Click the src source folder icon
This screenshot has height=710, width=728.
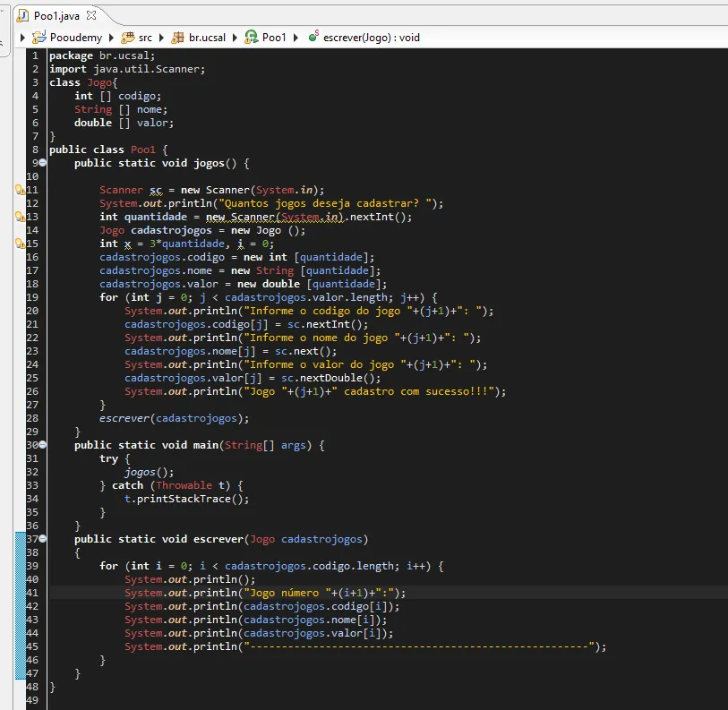click(128, 38)
